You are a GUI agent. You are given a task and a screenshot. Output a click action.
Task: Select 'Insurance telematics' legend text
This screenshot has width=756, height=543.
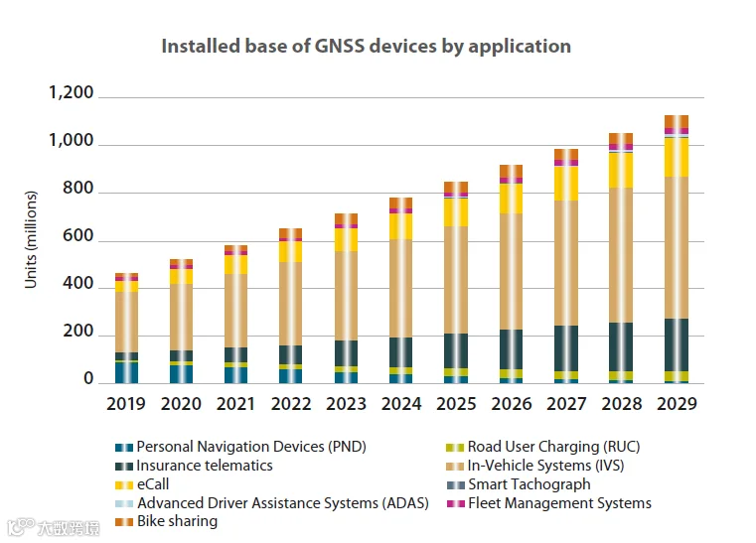tap(205, 466)
